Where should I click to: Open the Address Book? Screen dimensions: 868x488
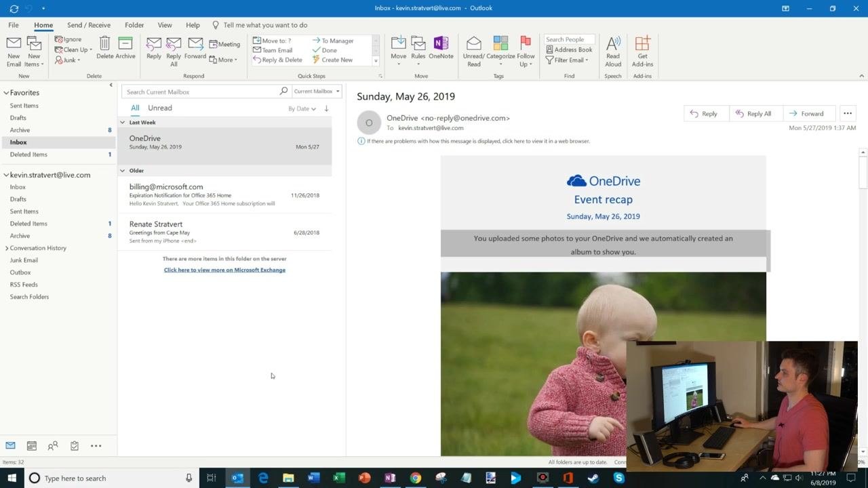(568, 49)
